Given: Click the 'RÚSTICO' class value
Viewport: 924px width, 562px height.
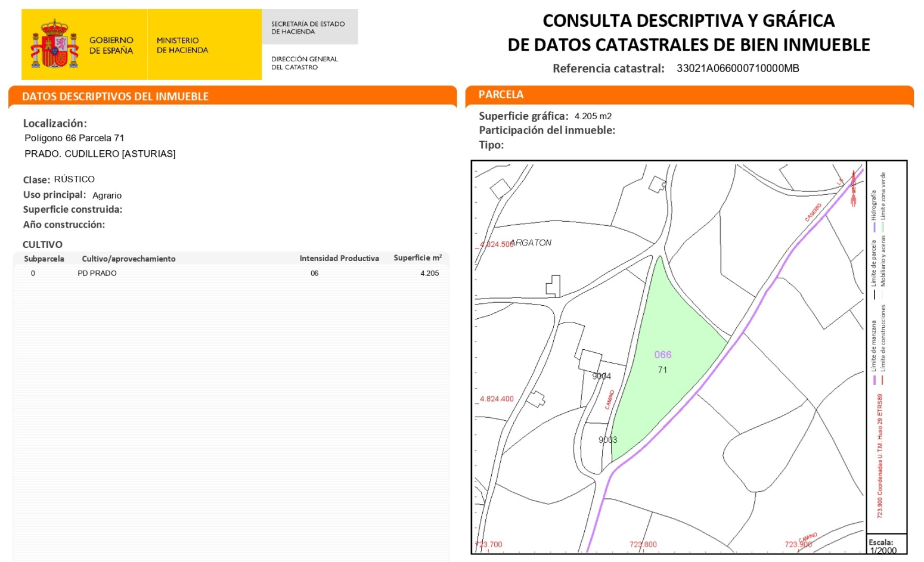Looking at the screenshot, I should [x=75, y=179].
